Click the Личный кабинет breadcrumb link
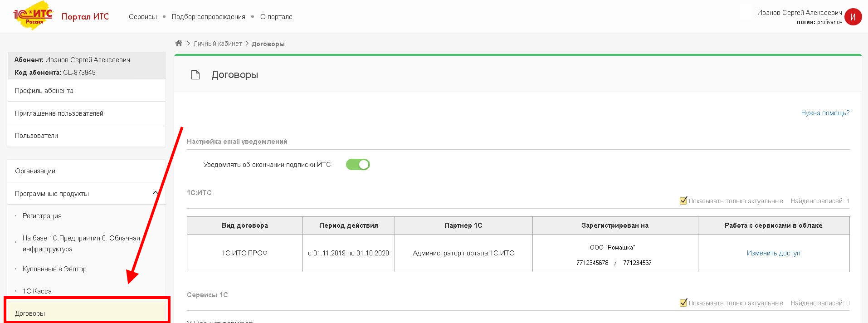The image size is (868, 323). [x=218, y=44]
